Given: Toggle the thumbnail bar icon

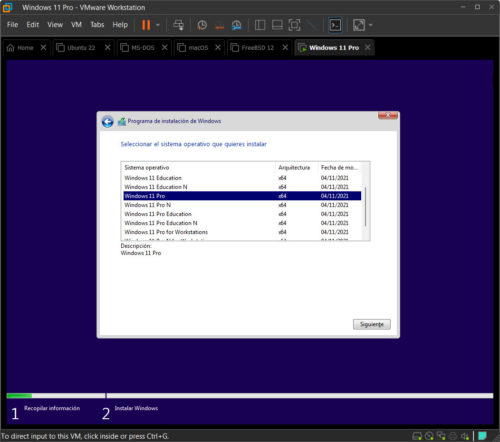Looking at the screenshot, I should [277, 25].
